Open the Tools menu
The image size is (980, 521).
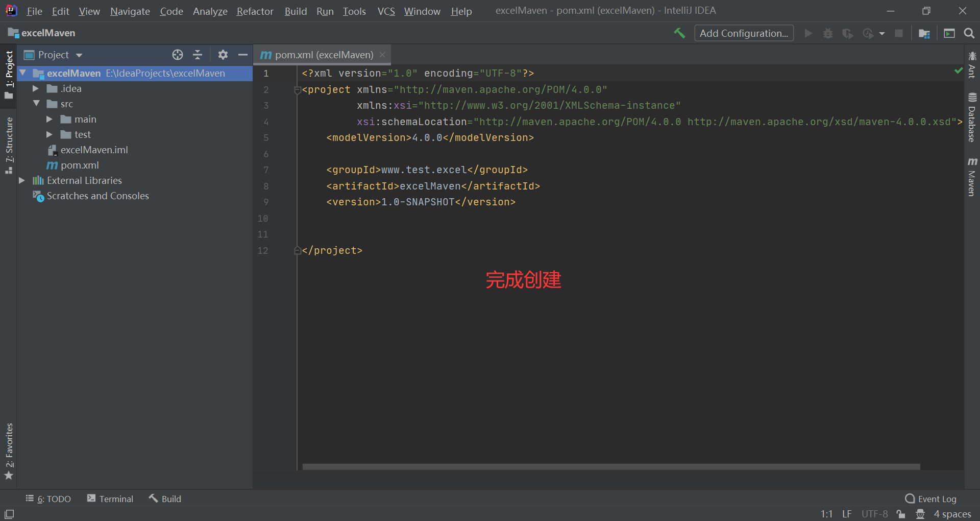pyautogui.click(x=354, y=11)
